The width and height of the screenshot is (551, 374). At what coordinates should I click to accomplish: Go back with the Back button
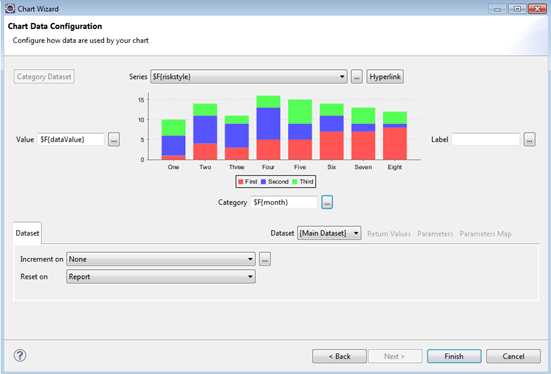pyautogui.click(x=339, y=356)
